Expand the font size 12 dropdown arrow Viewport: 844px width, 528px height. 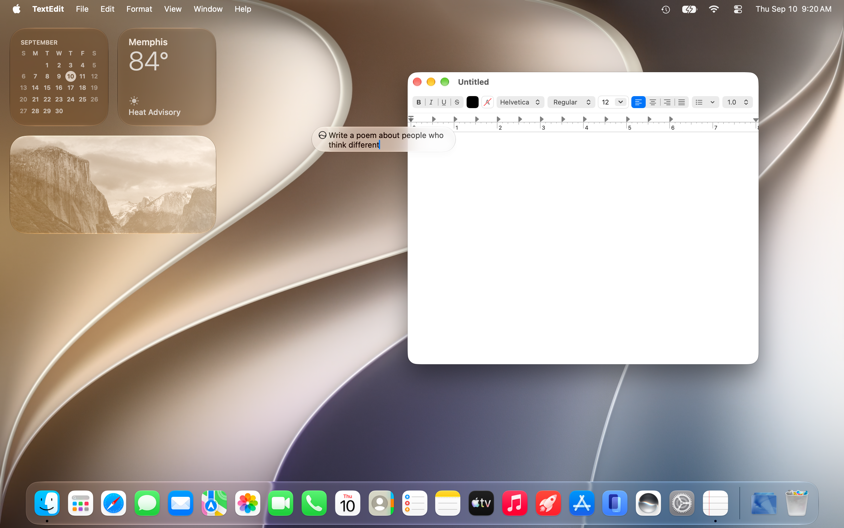(x=620, y=102)
